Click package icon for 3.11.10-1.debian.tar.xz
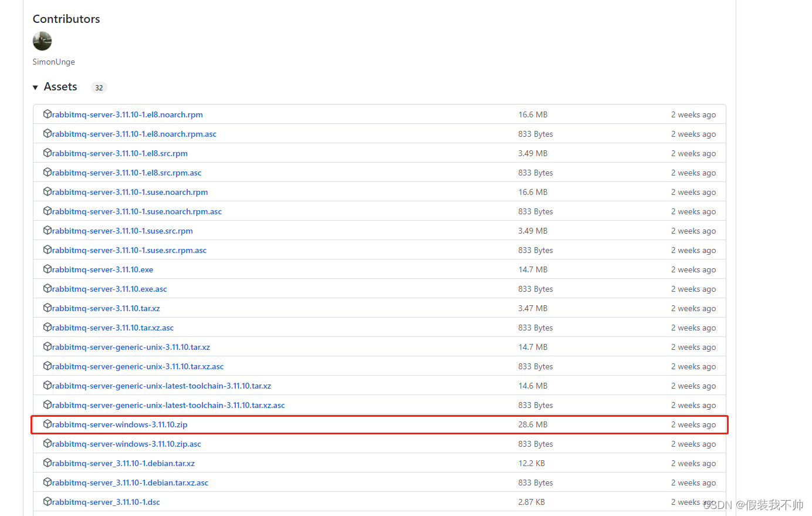Screen dimensions: 812x516 click(48, 463)
